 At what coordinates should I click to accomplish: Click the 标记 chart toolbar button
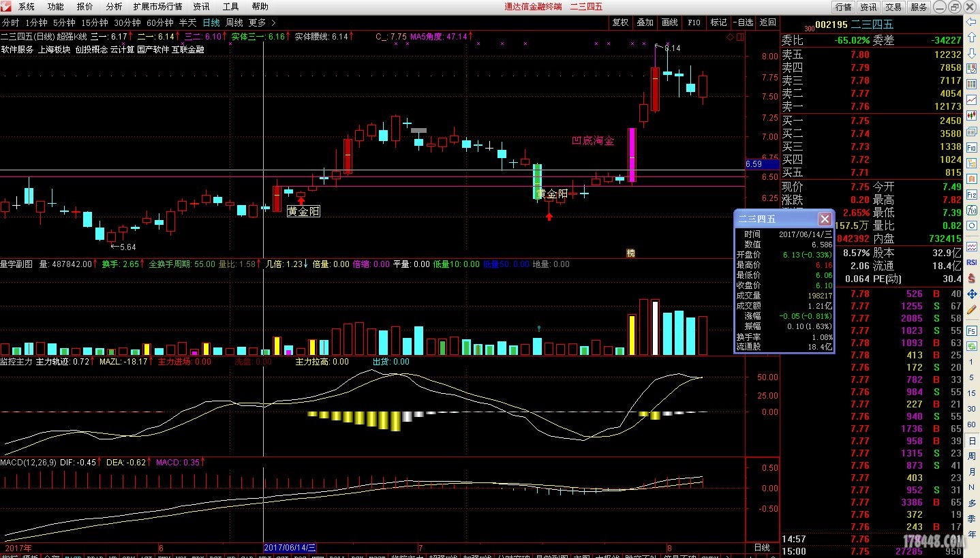click(718, 22)
